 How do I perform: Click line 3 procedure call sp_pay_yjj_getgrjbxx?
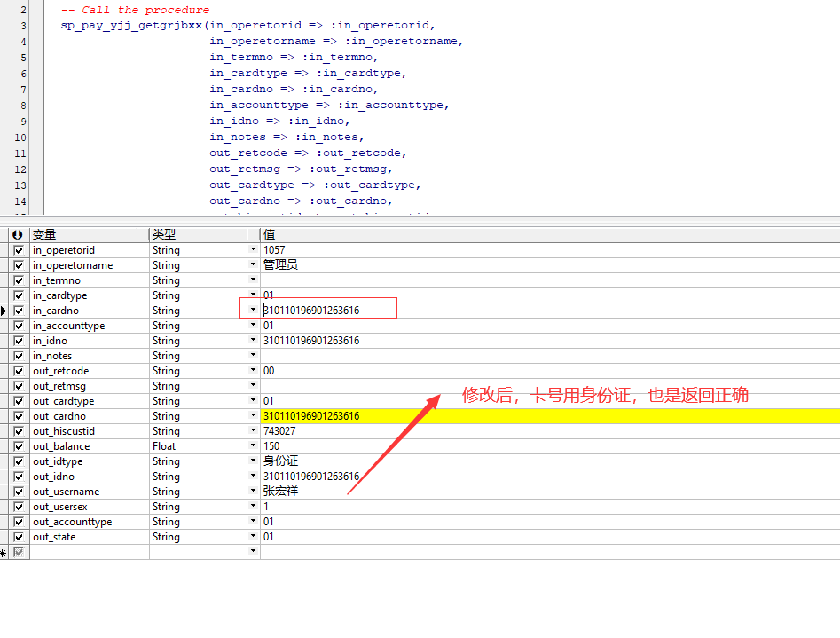[x=131, y=25]
